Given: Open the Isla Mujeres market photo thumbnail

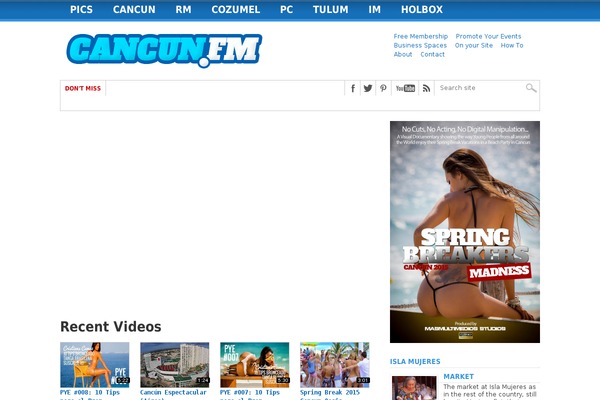Looking at the screenshot, I should [414, 388].
